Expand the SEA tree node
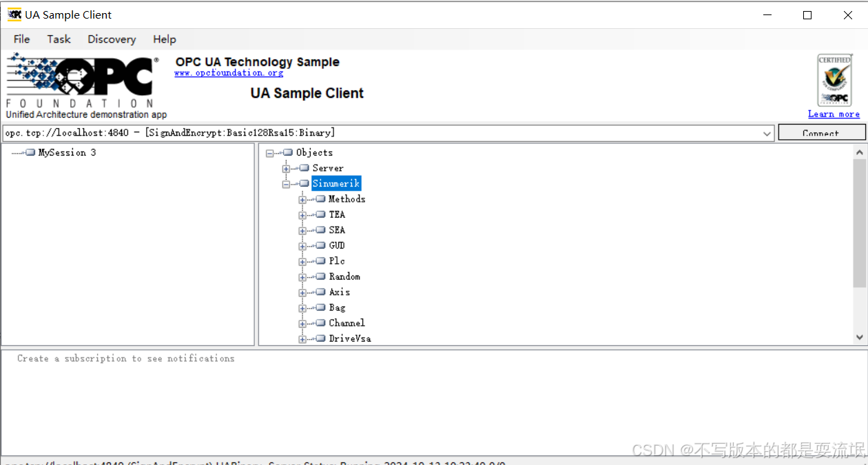868x465 pixels. pyautogui.click(x=302, y=231)
